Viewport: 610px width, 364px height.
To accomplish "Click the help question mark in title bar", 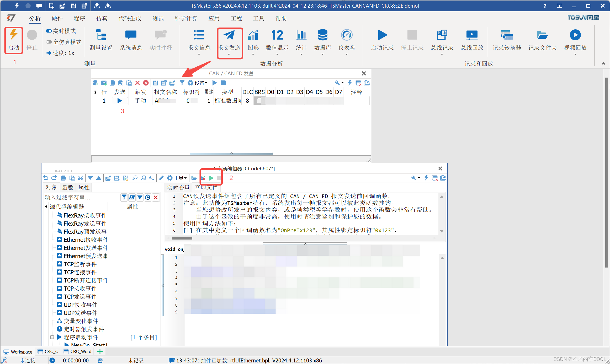I will tap(545, 6).
